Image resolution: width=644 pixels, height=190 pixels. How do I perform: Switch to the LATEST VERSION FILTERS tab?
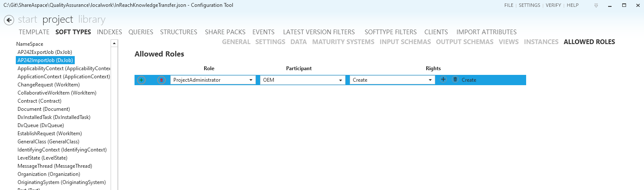tap(319, 32)
